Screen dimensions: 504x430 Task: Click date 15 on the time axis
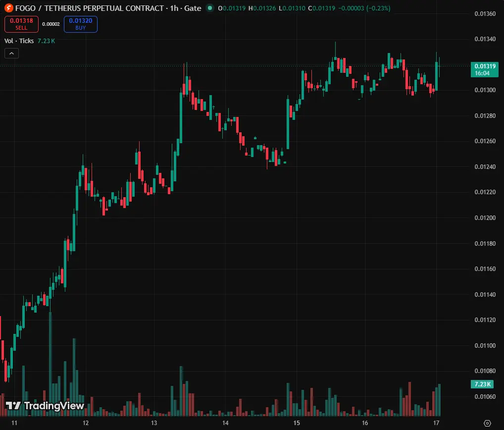click(297, 423)
